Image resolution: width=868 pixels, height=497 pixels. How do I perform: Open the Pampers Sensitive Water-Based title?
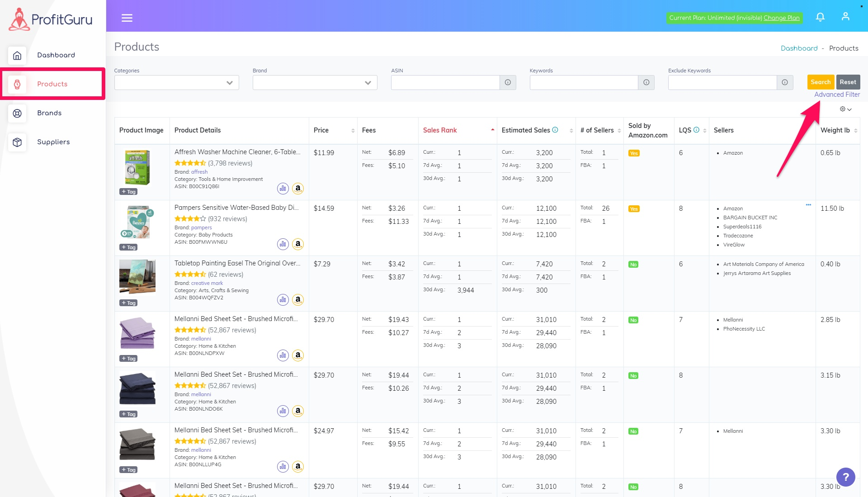pyautogui.click(x=236, y=208)
